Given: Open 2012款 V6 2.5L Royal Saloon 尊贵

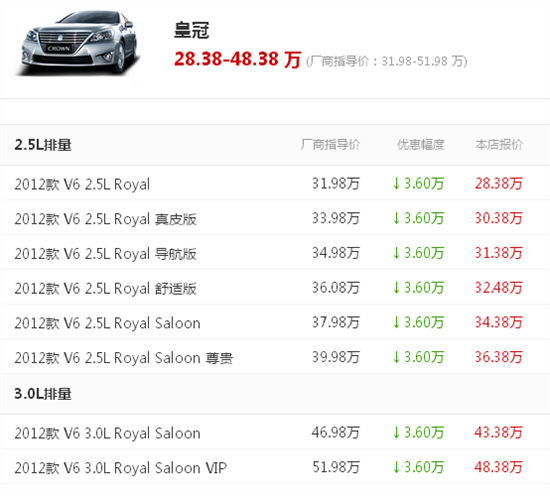Looking at the screenshot, I should click(123, 358).
